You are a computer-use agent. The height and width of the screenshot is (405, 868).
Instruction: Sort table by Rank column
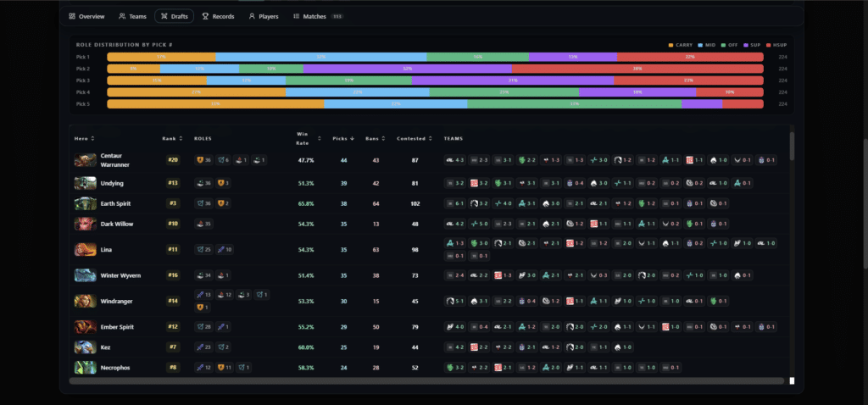point(172,138)
